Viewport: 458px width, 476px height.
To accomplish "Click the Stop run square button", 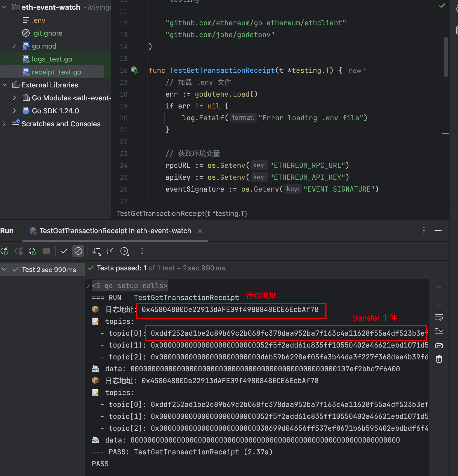I will [46, 251].
